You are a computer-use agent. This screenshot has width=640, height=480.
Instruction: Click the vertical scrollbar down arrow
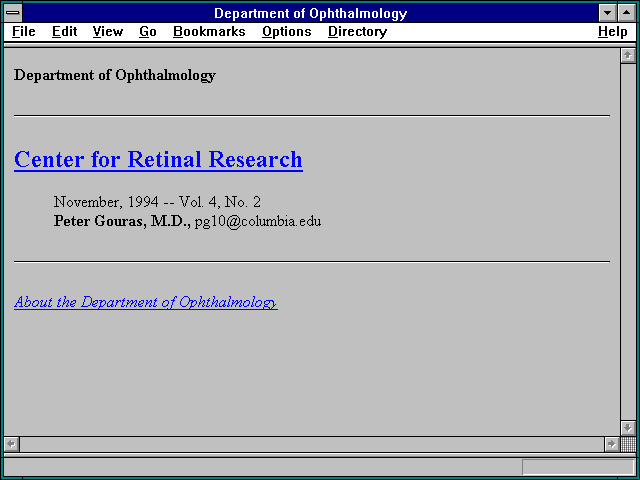coord(628,428)
